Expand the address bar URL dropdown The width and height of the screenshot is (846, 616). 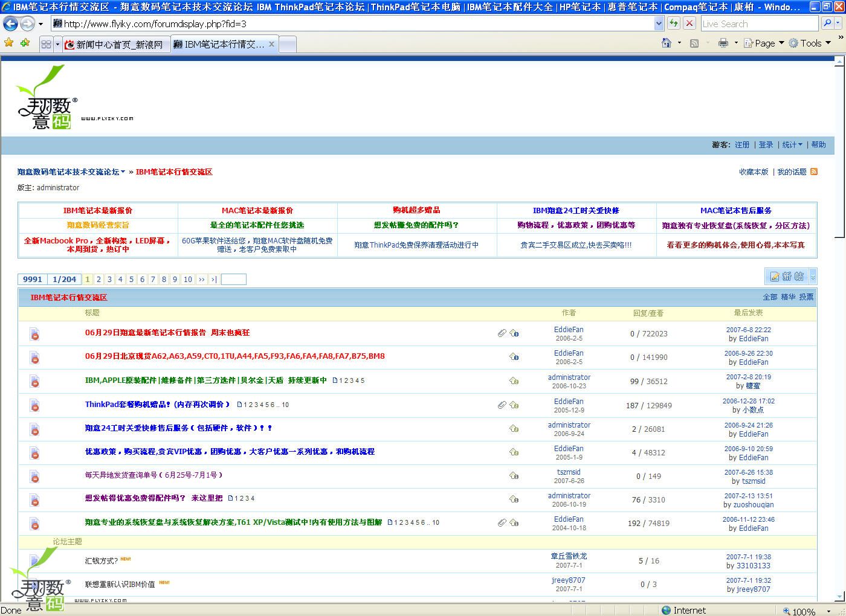click(x=659, y=24)
